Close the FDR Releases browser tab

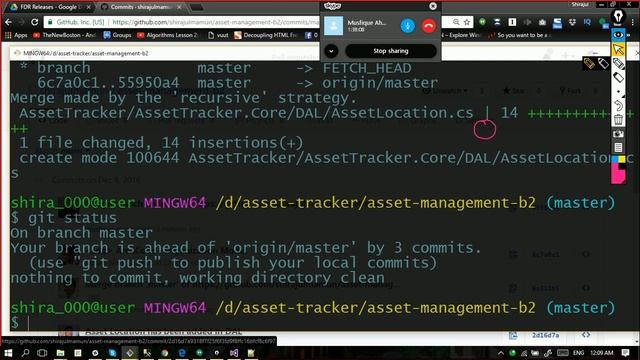[x=89, y=7]
